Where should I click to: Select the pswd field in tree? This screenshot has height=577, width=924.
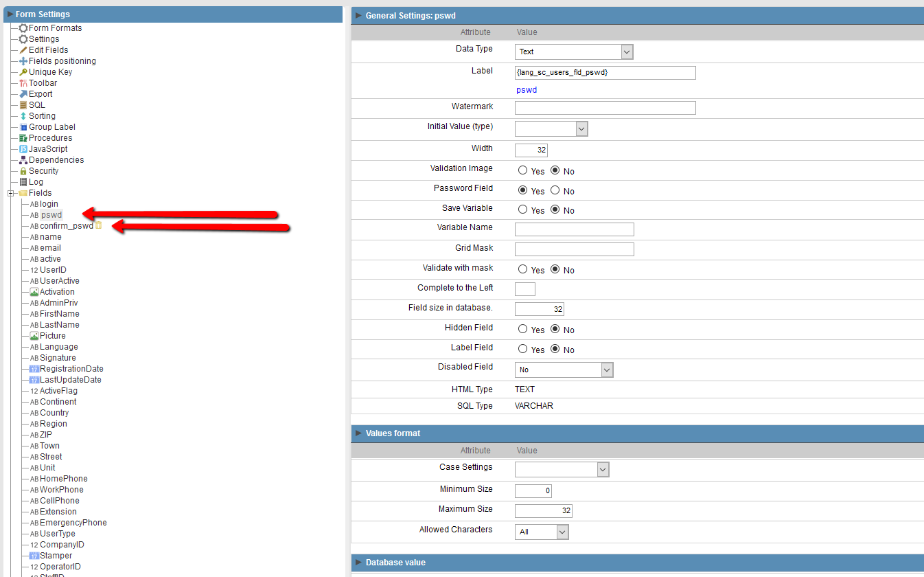pos(51,215)
